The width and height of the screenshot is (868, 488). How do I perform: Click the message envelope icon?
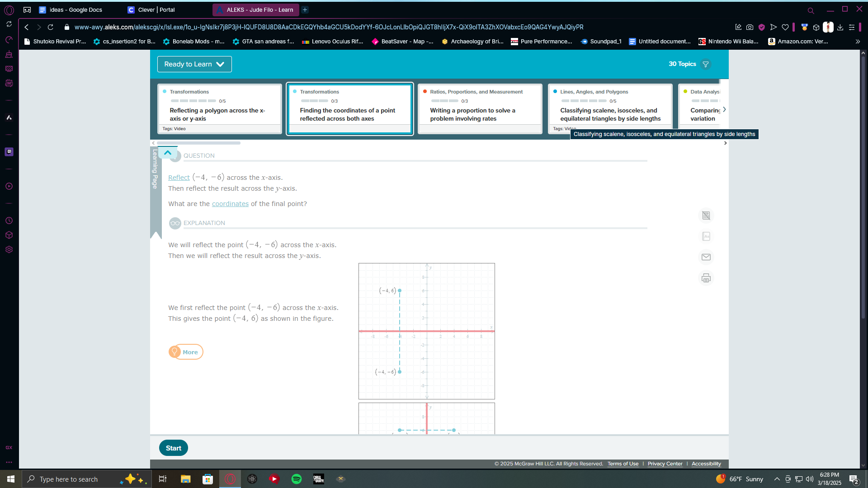[706, 257]
